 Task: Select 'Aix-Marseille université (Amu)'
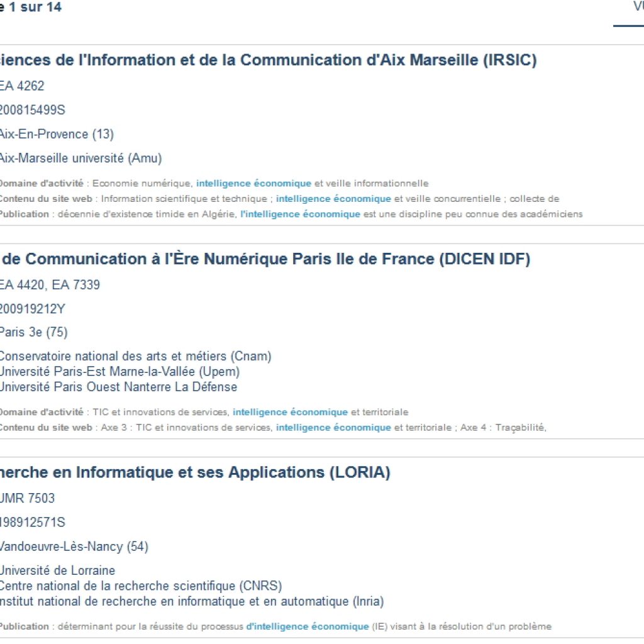[x=81, y=158]
